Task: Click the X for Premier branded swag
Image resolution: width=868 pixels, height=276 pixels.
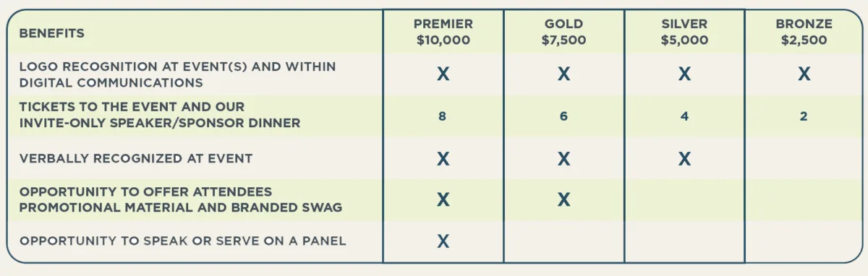Action: [x=443, y=199]
